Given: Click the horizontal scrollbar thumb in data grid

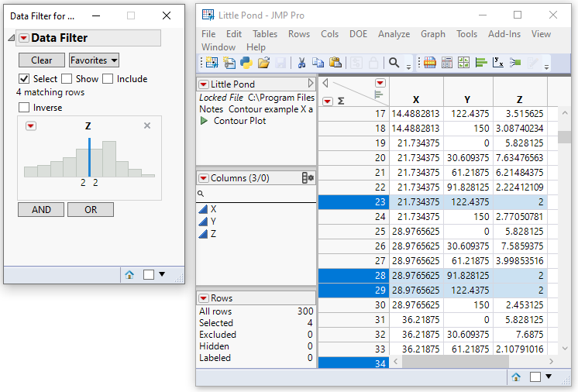Looking at the screenshot, I should pos(456,362).
